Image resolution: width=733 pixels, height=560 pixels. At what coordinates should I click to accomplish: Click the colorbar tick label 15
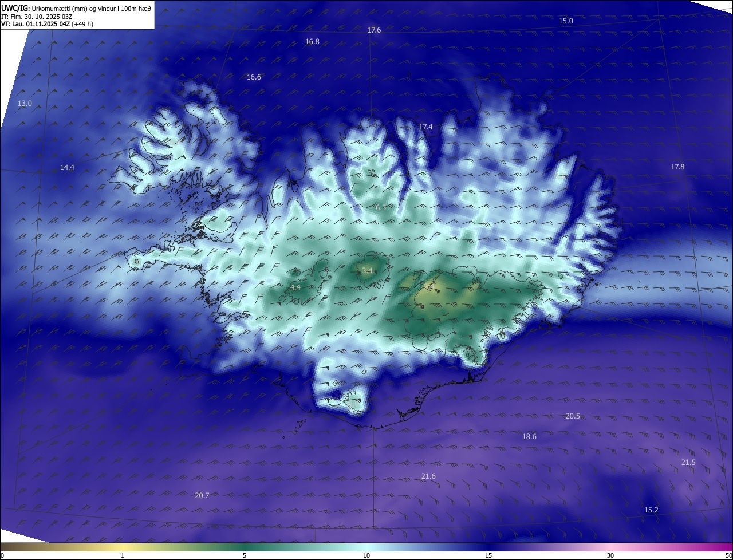point(488,555)
